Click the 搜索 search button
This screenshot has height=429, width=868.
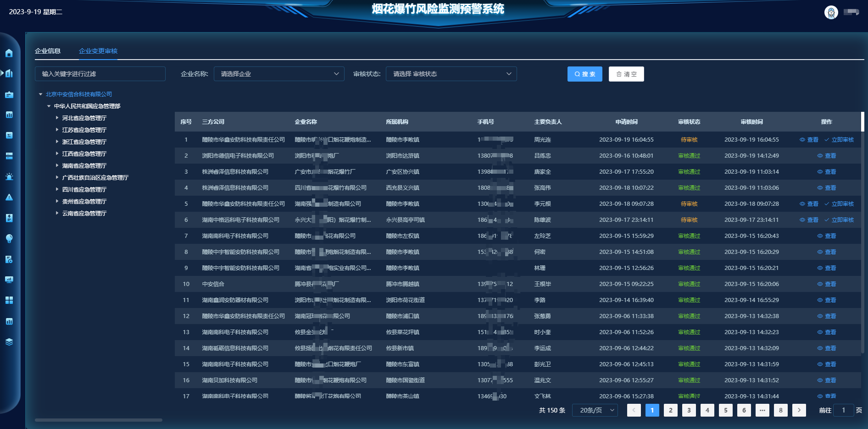585,74
